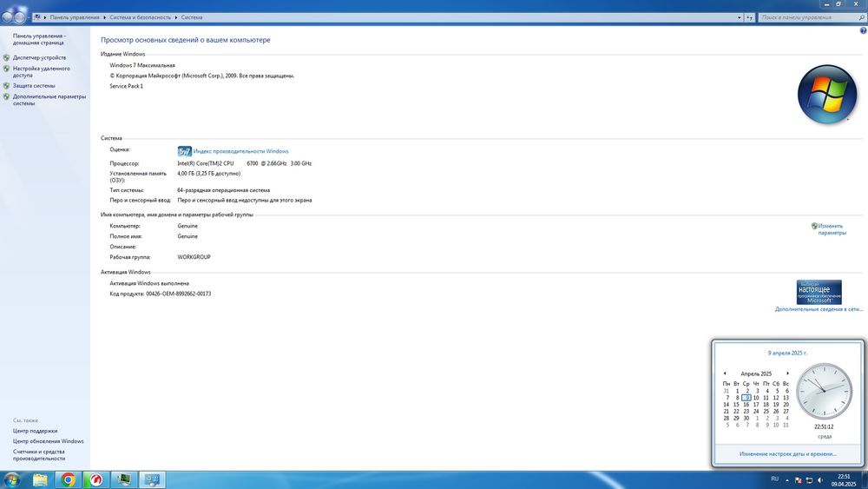
Task: Open Счетчики и средства производительности link
Action: (x=39, y=455)
